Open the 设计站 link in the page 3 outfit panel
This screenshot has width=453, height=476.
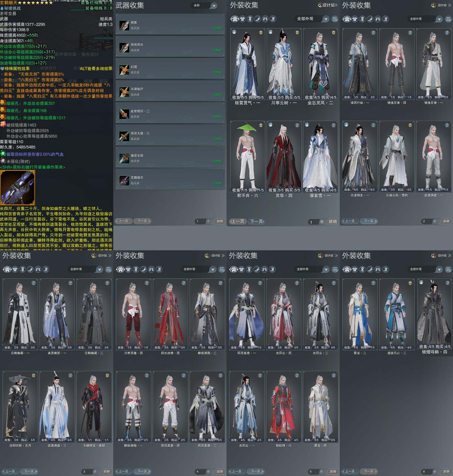(101, 255)
